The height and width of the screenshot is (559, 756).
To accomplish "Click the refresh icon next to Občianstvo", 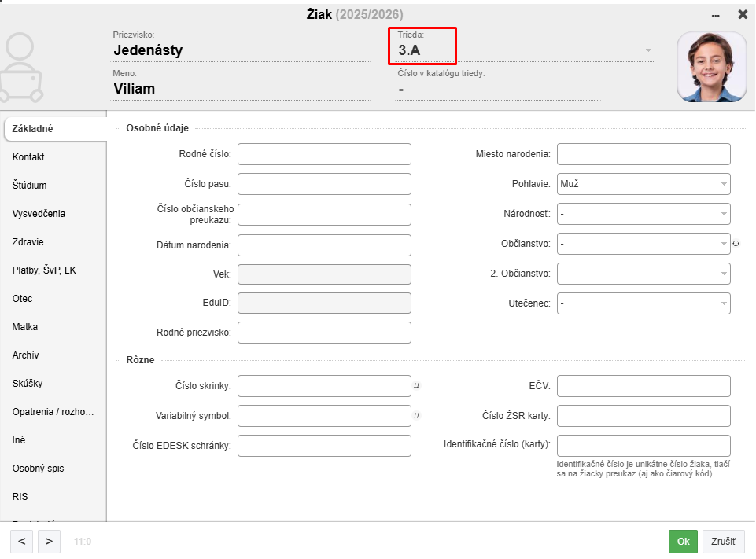I will click(x=736, y=244).
